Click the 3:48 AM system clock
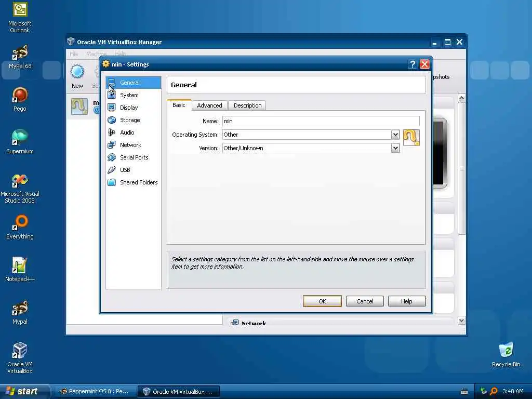This screenshot has width=532, height=399. click(513, 391)
